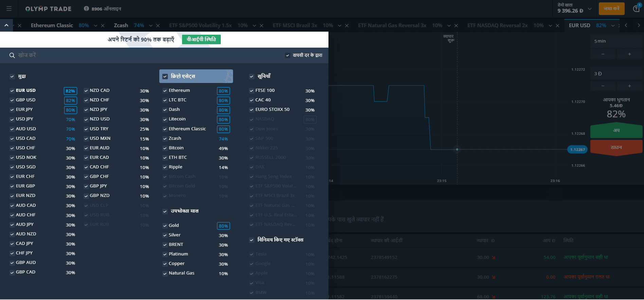The height and width of the screenshot is (300, 644).
Task: Open ETF NASDAQ Reversal tab dropdown
Action: pyautogui.click(x=550, y=26)
